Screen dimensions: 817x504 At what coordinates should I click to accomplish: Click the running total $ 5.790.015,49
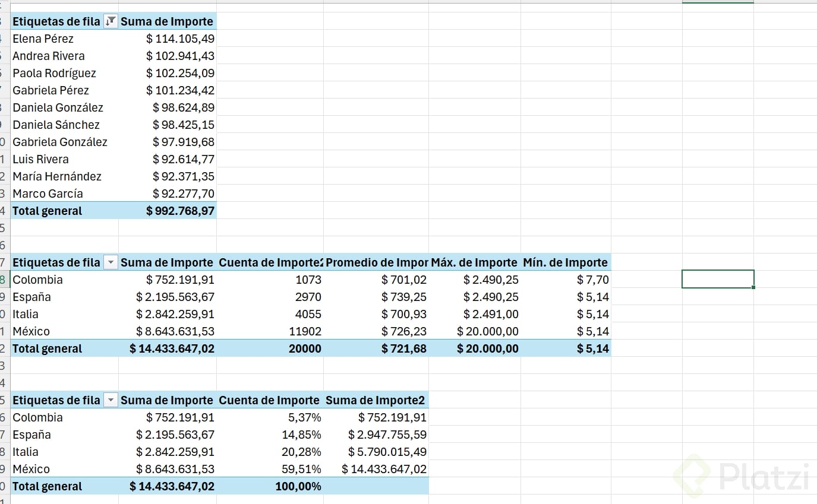[387, 452]
